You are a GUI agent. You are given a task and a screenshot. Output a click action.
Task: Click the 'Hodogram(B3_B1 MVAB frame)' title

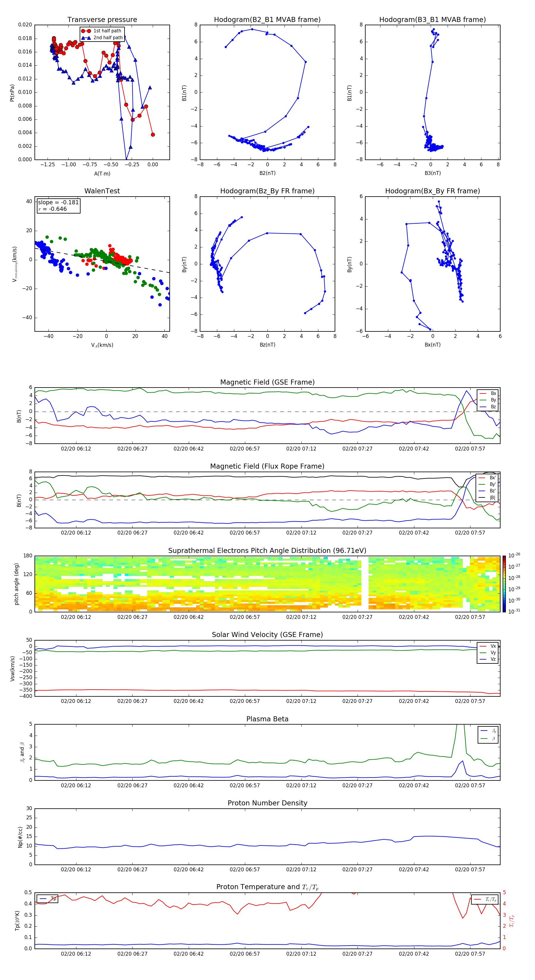(x=432, y=19)
